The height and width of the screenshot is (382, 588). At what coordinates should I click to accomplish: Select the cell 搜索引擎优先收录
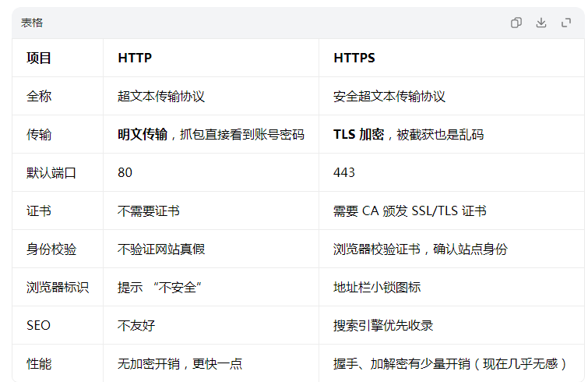(383, 326)
